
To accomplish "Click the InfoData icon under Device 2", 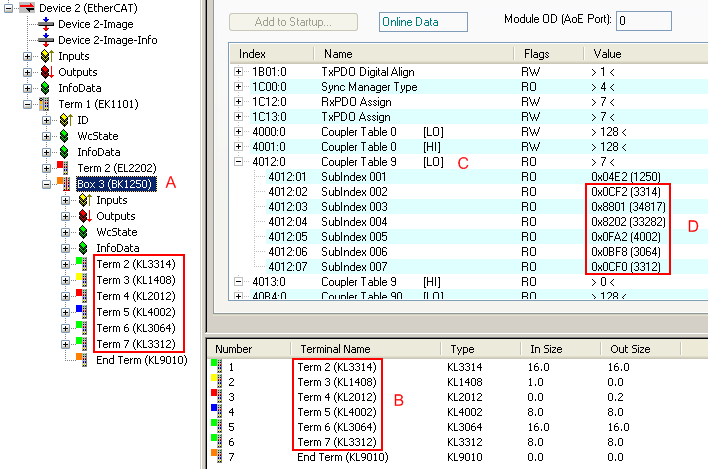I will click(45, 88).
